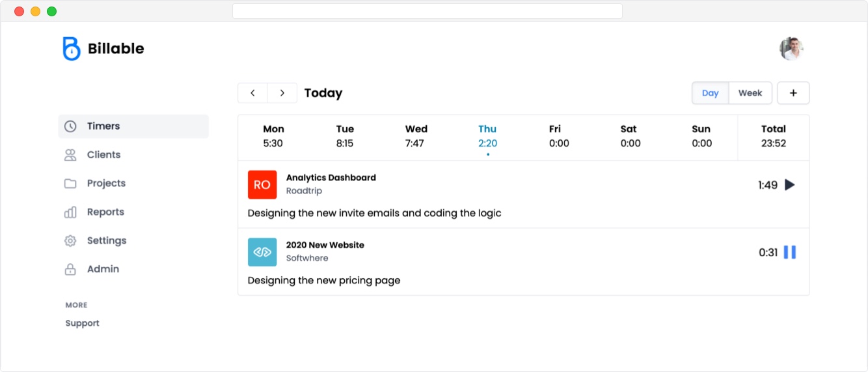This screenshot has height=372, width=868.
Task: Click the Billable logo icon
Action: click(72, 49)
